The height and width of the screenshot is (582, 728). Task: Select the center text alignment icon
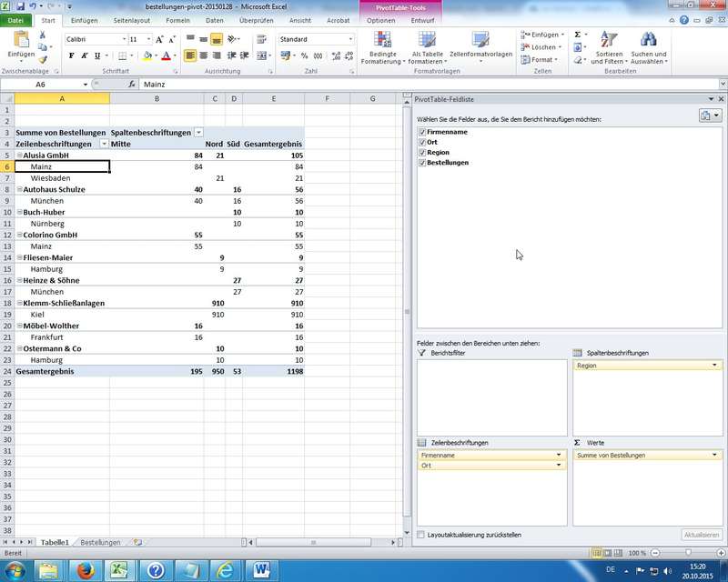pos(203,55)
